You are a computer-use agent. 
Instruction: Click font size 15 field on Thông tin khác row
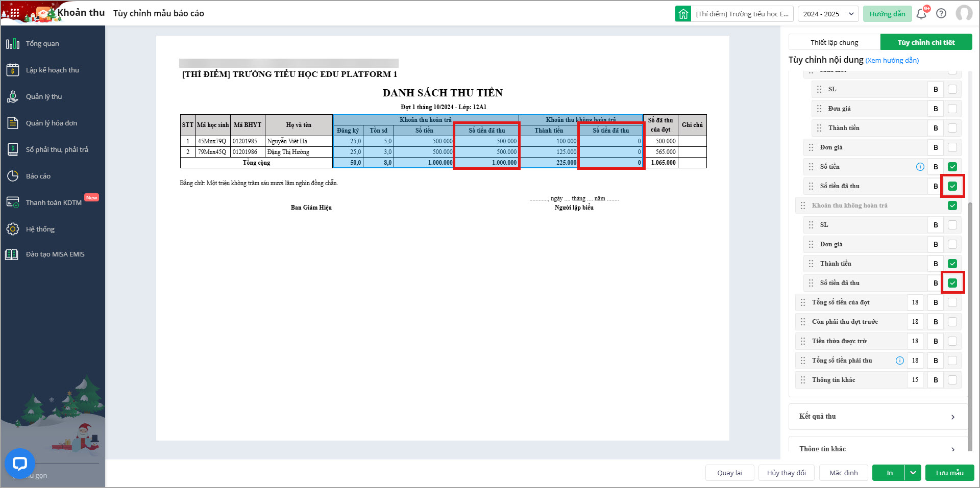[x=915, y=380]
